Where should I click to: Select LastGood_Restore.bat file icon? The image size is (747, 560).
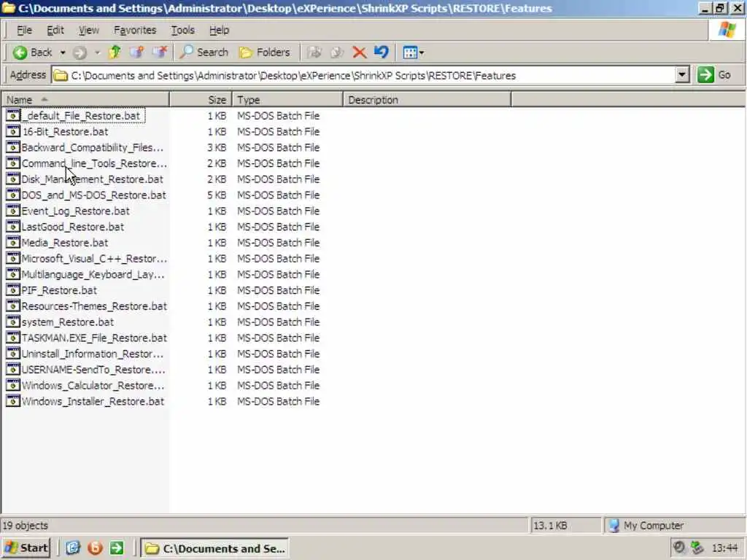(x=13, y=227)
